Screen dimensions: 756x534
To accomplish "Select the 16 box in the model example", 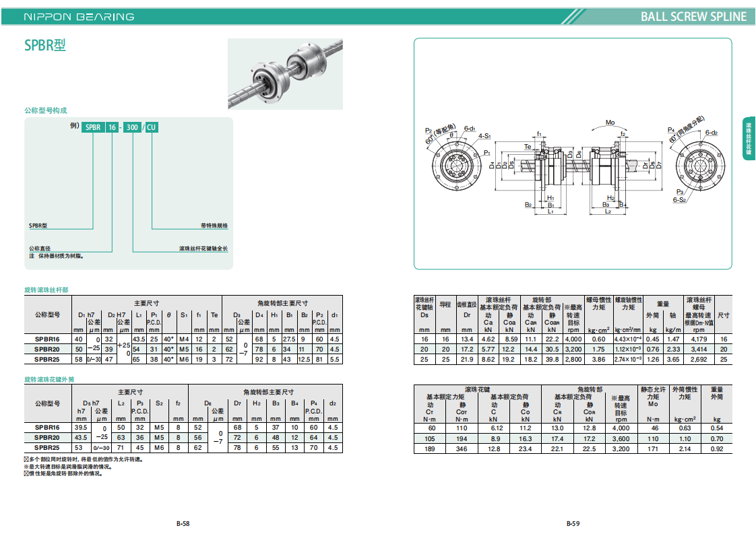I will coord(112,127).
